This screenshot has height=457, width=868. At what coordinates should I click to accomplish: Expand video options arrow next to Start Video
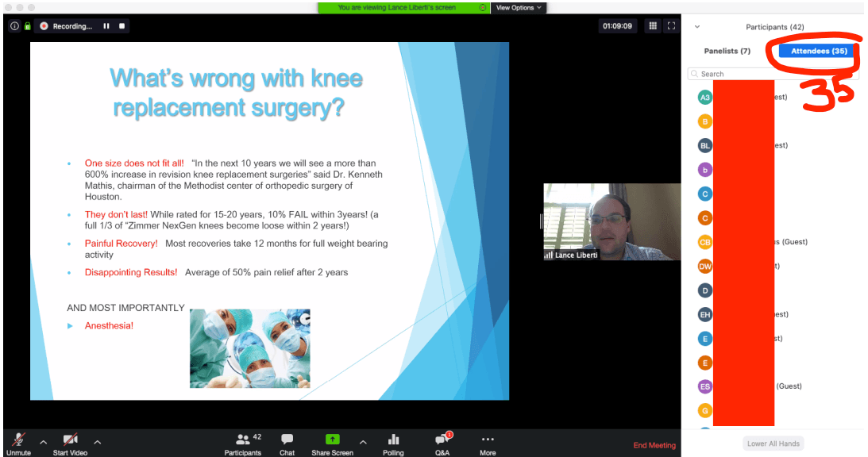tap(97, 442)
